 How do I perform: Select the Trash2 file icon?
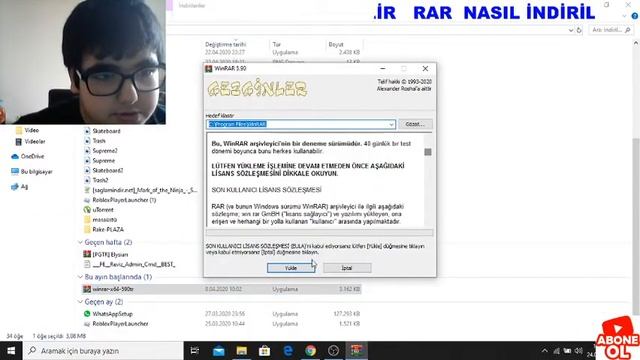(x=87, y=180)
